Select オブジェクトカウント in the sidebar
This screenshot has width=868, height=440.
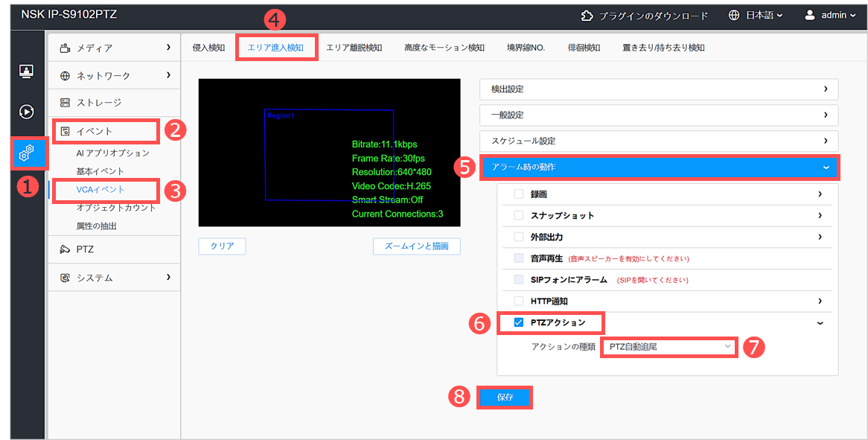116,208
